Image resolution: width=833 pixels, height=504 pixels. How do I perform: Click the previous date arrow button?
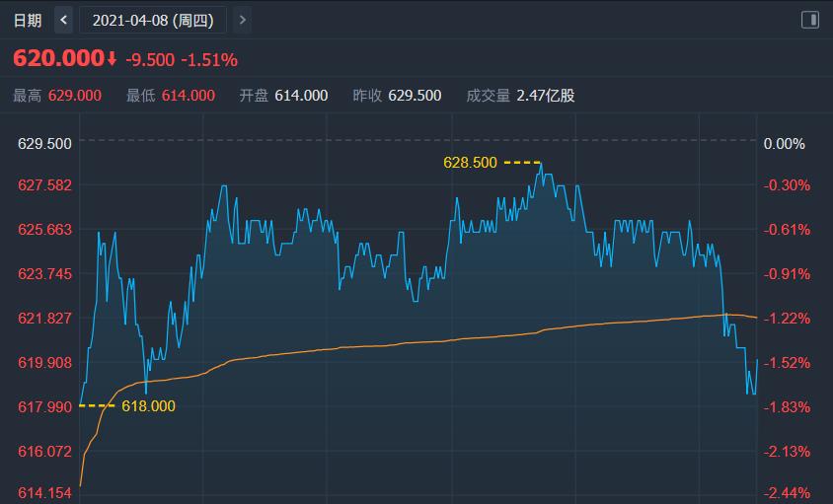click(x=64, y=19)
